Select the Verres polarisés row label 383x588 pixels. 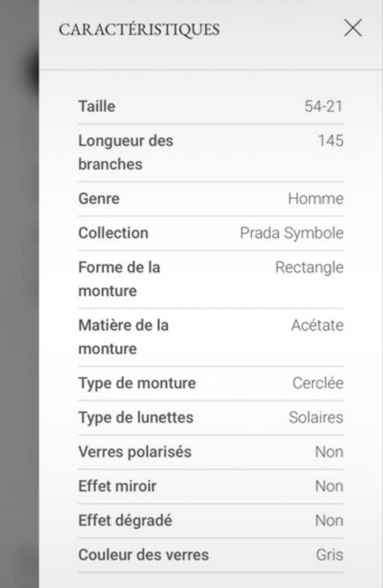pos(135,452)
